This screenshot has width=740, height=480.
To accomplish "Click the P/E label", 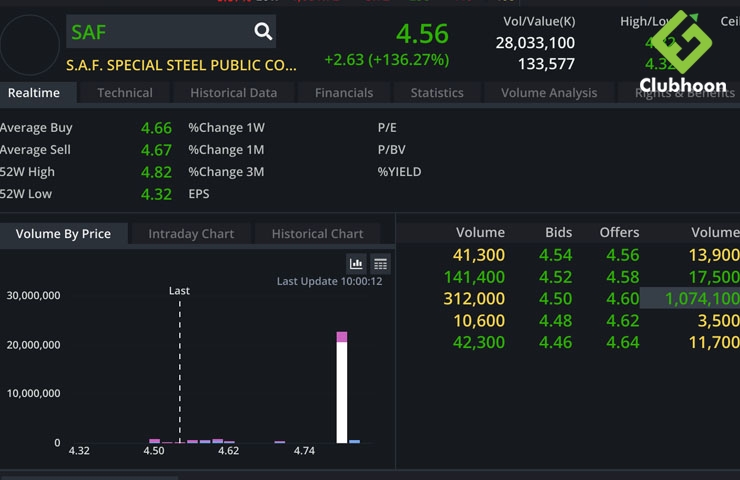I will point(387,128).
